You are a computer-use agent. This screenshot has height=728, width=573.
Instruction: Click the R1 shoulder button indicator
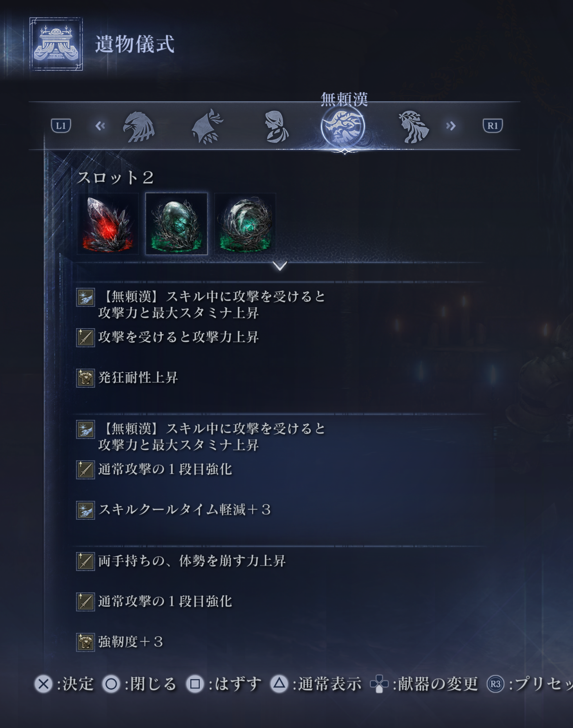click(x=493, y=126)
